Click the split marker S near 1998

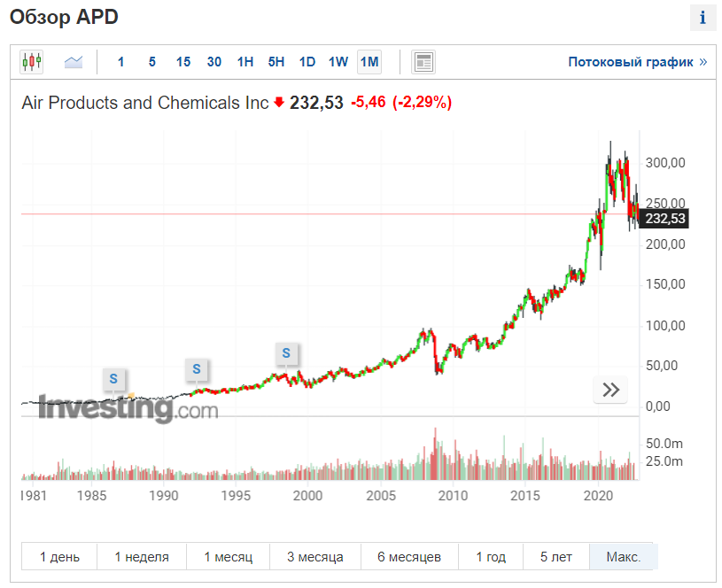(286, 353)
